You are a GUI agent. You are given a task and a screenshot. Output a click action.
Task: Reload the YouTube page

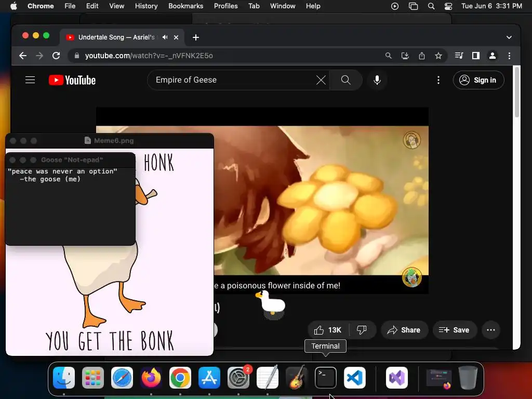coord(56,56)
